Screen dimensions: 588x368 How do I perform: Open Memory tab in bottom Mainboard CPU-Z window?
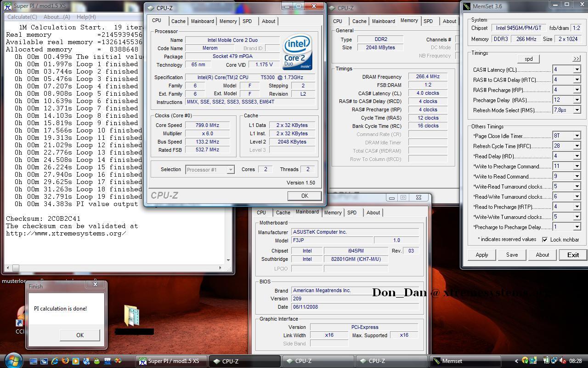point(333,213)
